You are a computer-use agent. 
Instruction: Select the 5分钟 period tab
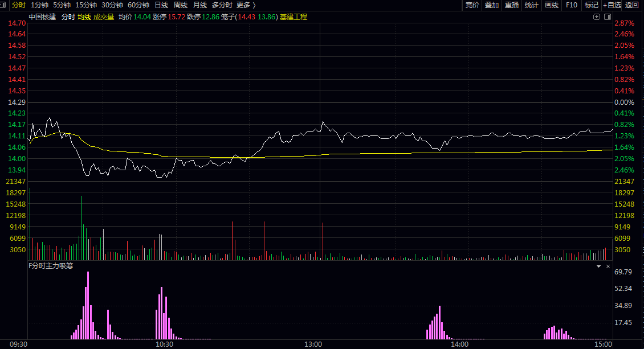coord(62,5)
